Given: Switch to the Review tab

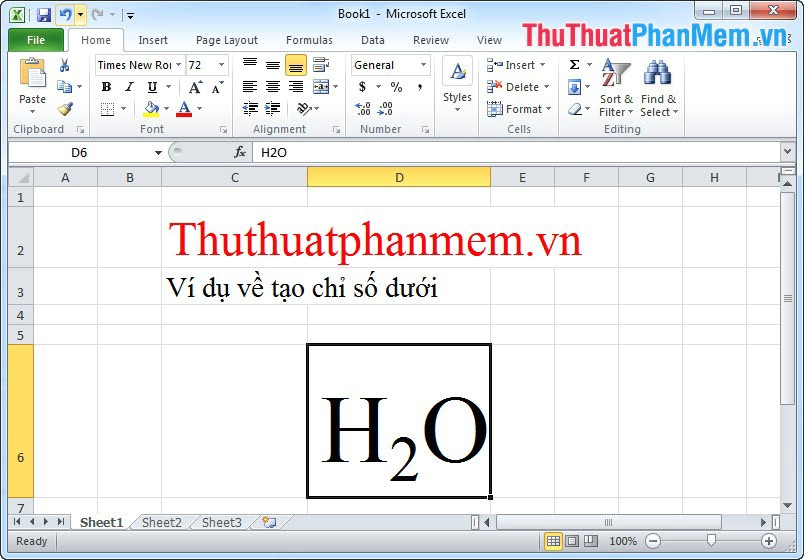Looking at the screenshot, I should click(431, 40).
